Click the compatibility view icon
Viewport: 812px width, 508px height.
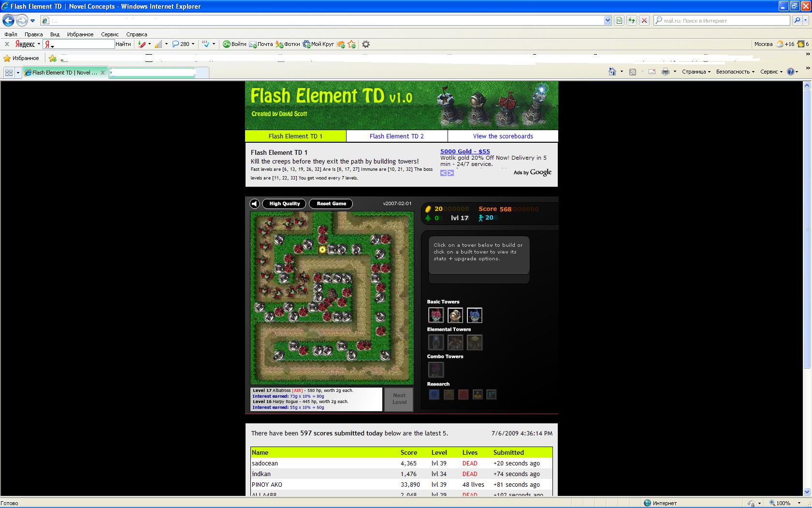pyautogui.click(x=619, y=20)
